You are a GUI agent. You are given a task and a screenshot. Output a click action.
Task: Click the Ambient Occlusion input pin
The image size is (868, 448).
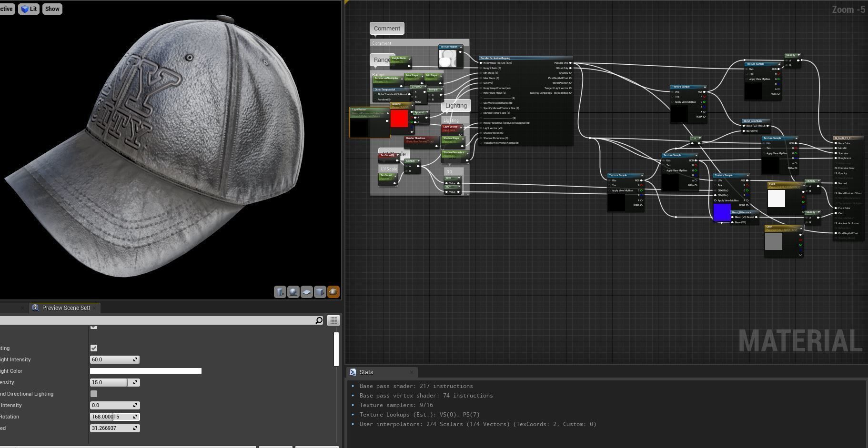coord(836,223)
